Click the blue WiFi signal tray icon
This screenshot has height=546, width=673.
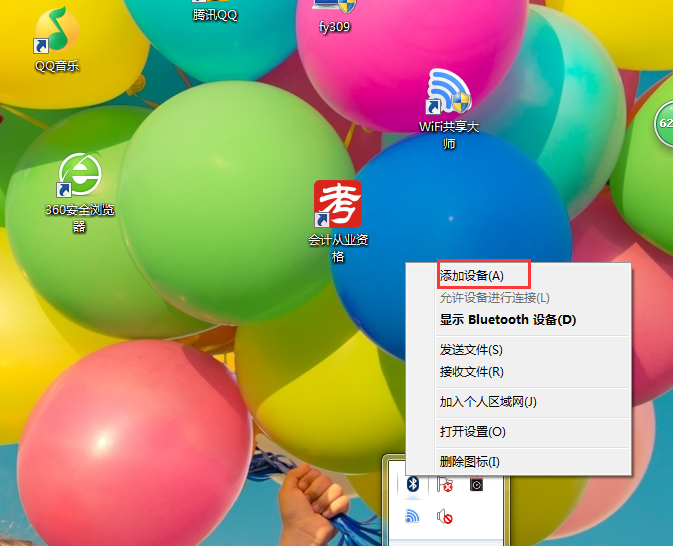[x=412, y=517]
